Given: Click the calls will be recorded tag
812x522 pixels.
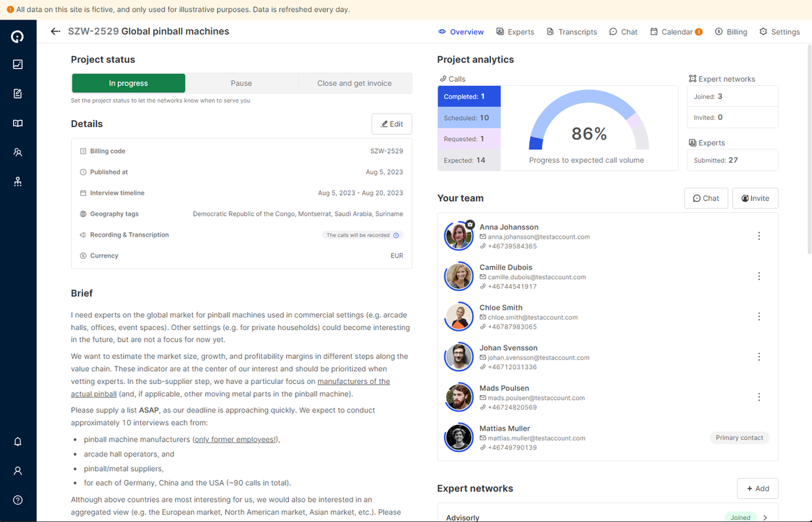Looking at the screenshot, I should (362, 235).
